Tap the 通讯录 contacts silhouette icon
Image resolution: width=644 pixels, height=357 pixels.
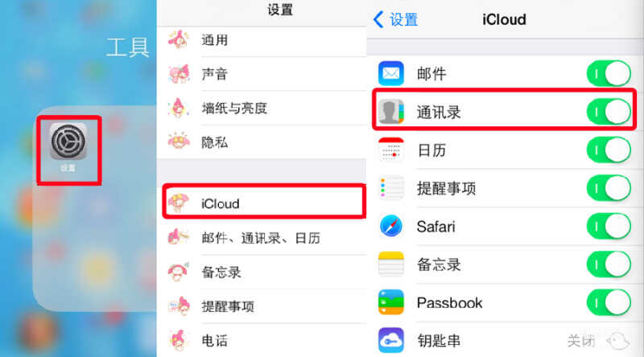pyautogui.click(x=390, y=111)
